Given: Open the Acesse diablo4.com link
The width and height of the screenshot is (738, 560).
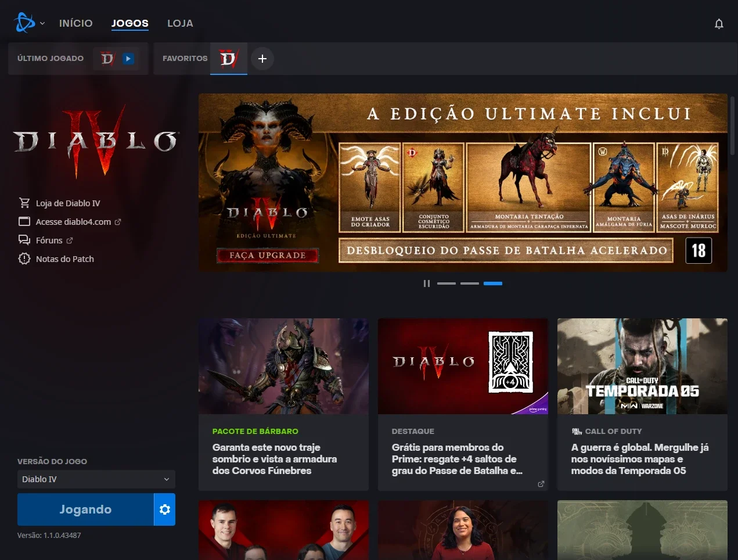Looking at the screenshot, I should (73, 221).
